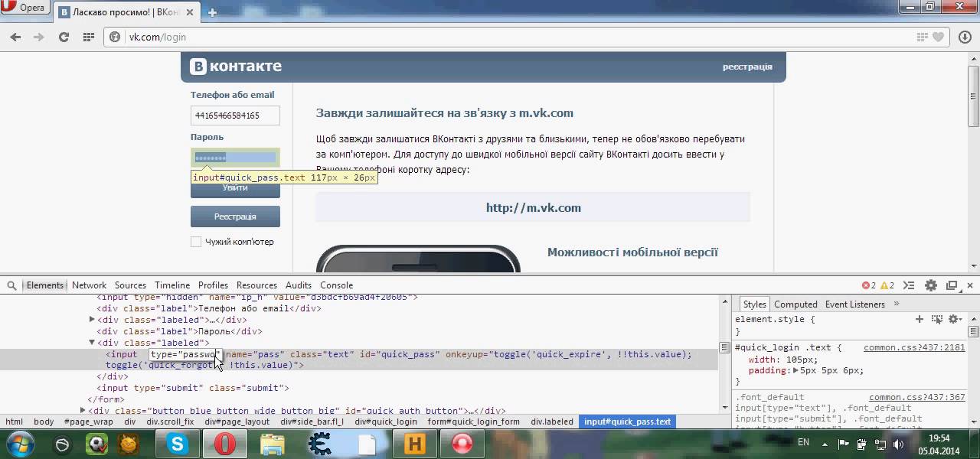This screenshot has height=459, width=980.
Task: Go forward in browser history
Action: [x=39, y=37]
